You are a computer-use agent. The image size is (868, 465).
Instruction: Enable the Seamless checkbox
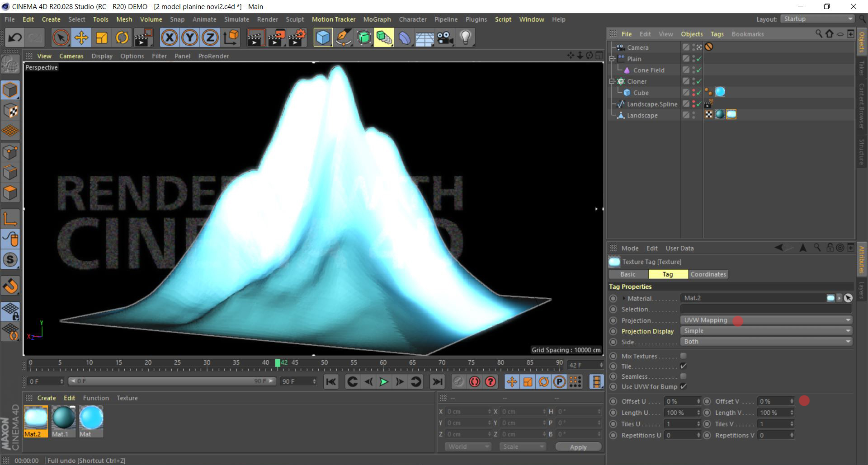pyautogui.click(x=683, y=376)
